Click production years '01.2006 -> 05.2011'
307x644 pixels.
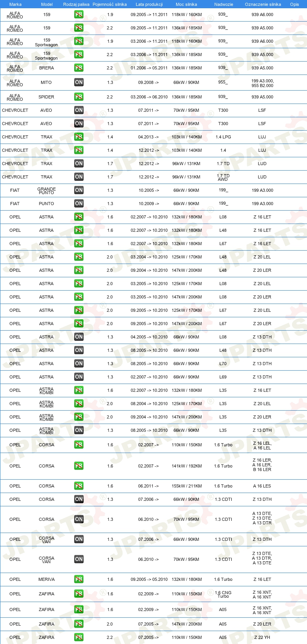coord(149,68)
